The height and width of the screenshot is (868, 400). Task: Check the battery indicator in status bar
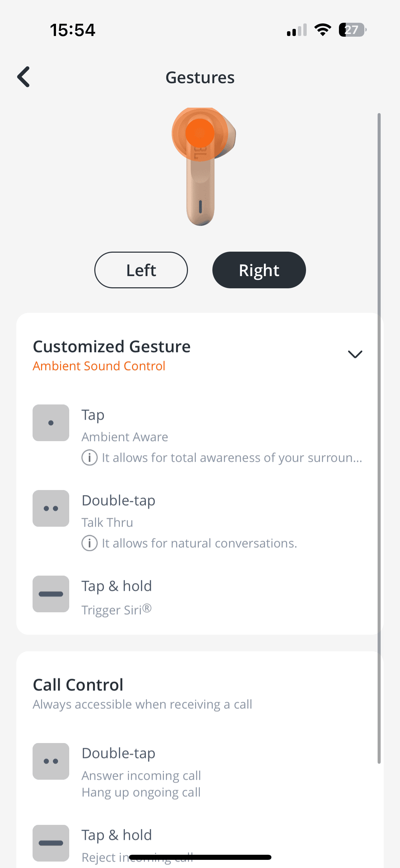pyautogui.click(x=353, y=30)
